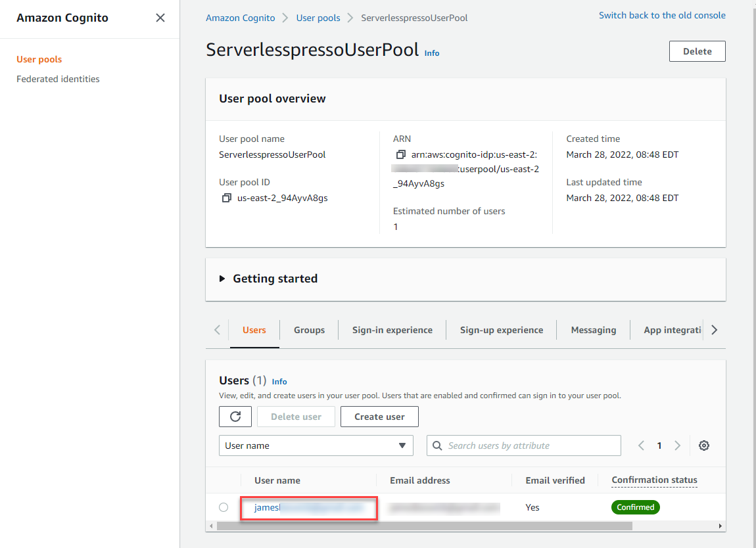Copy the User pool ID
Screen dimensions: 756x548
pos(226,198)
